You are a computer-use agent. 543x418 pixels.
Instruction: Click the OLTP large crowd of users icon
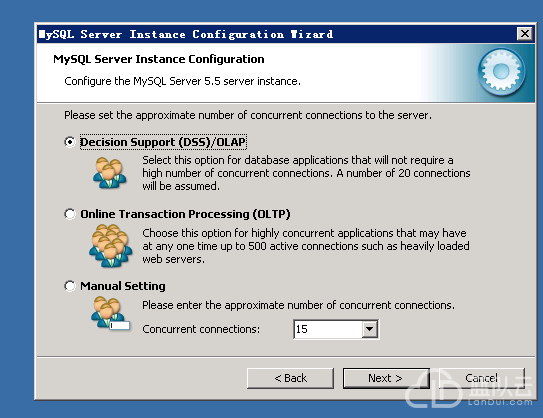(111, 245)
